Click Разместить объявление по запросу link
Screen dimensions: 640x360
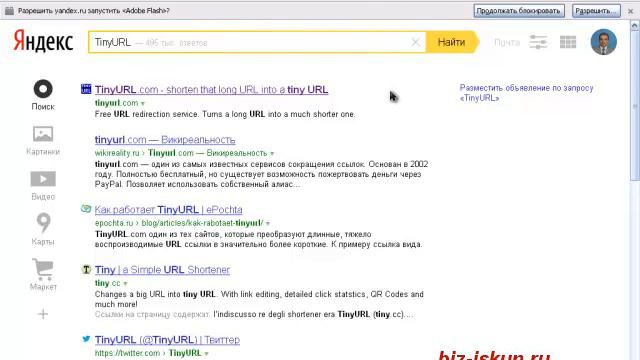527,93
